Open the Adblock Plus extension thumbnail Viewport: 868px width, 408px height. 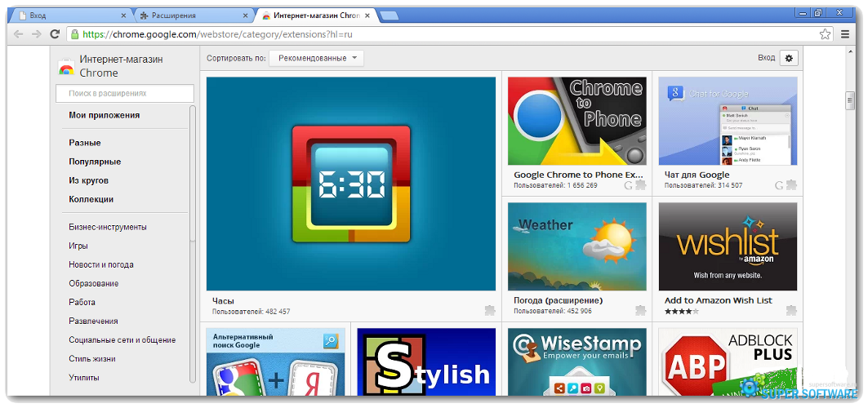click(728, 361)
